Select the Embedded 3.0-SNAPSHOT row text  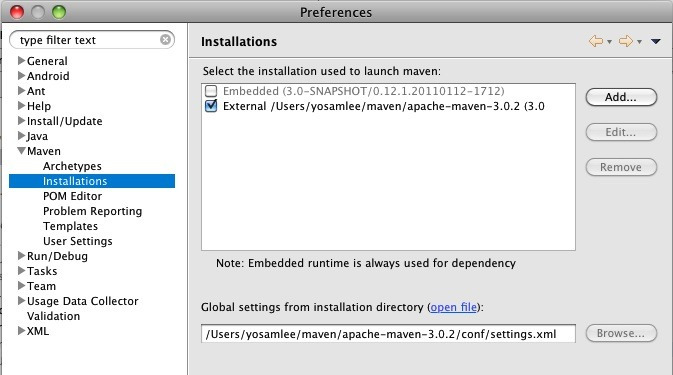pos(364,91)
